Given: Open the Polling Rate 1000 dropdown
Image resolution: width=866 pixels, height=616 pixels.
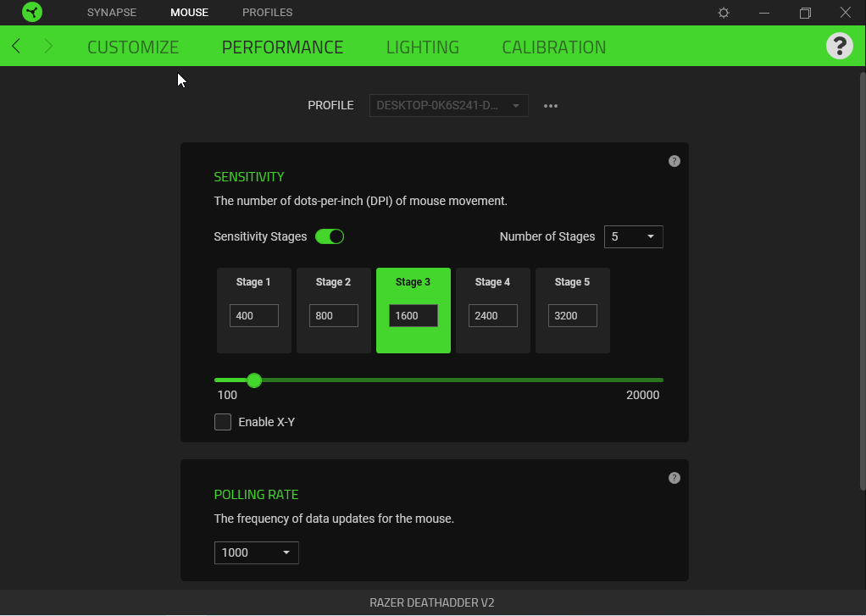Looking at the screenshot, I should (256, 552).
